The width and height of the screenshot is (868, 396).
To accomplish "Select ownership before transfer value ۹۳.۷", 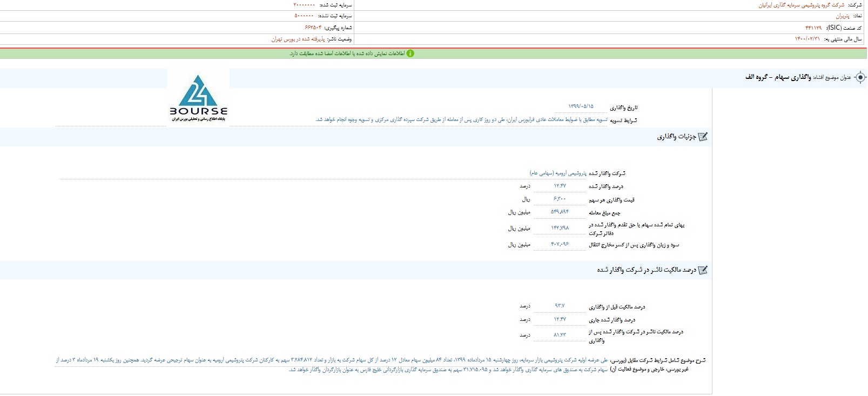I will 560,306.
